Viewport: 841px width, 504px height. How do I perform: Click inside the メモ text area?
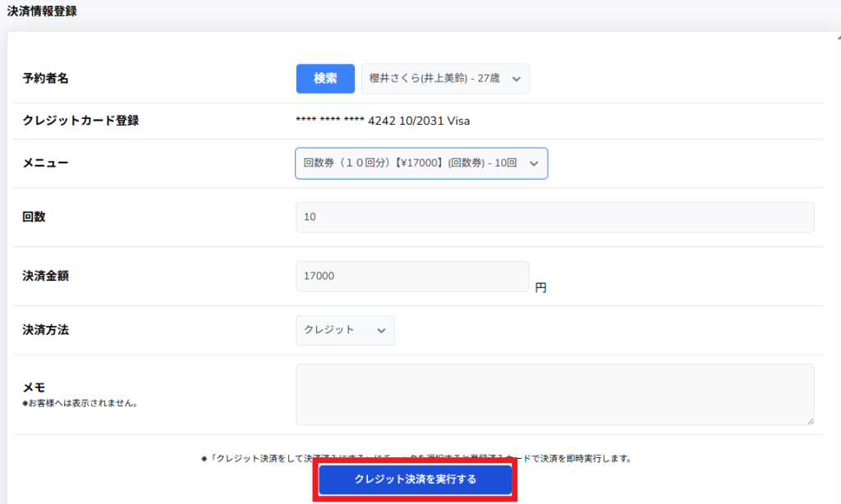[x=554, y=394]
